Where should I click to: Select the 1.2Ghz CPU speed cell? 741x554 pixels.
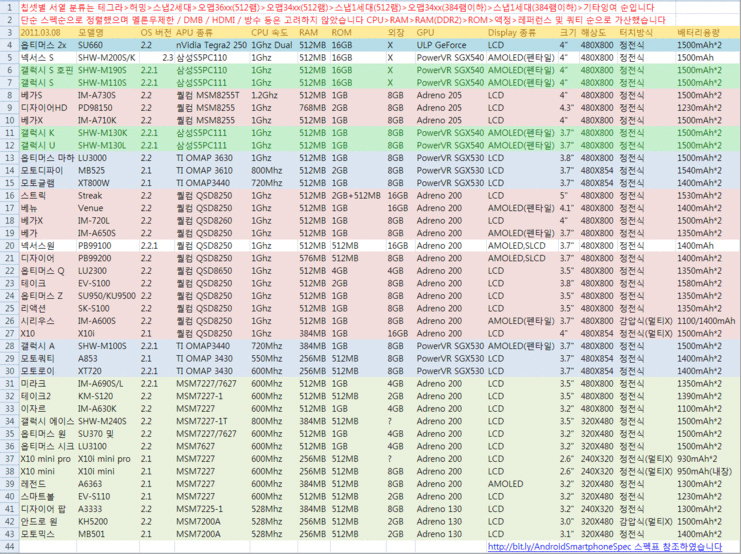point(264,95)
